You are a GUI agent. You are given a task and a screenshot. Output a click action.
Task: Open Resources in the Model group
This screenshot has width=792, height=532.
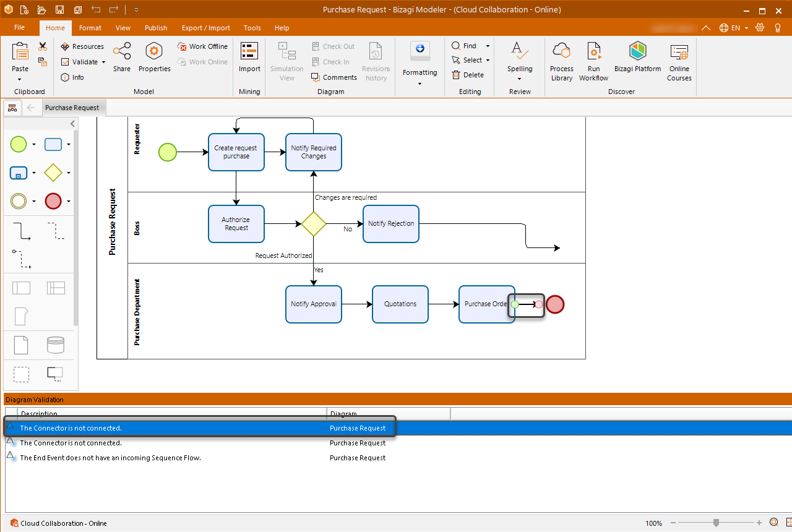82,46
